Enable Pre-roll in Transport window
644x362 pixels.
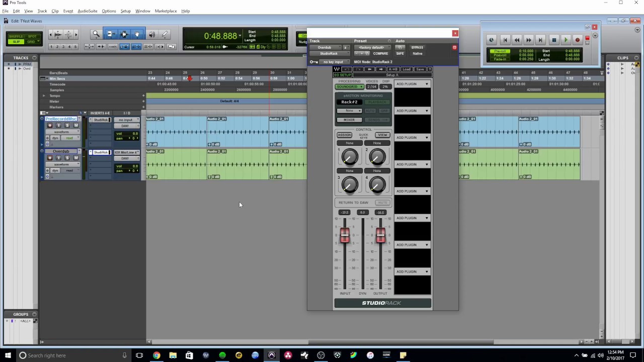point(500,51)
